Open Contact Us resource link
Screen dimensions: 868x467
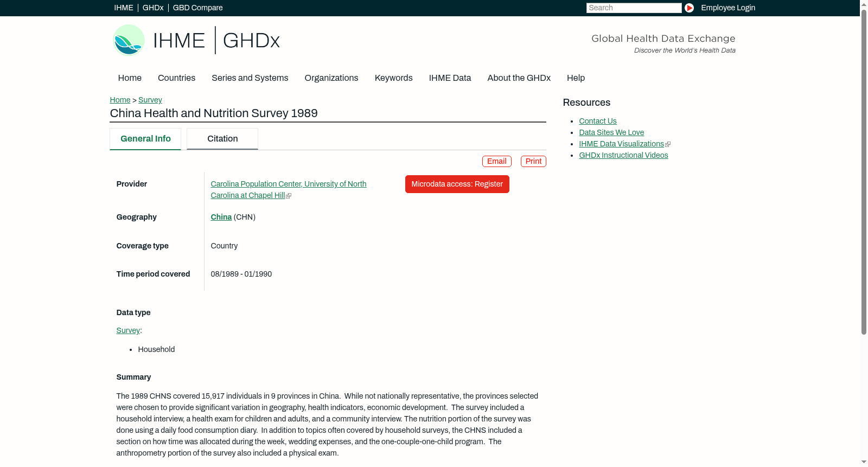[x=598, y=121]
